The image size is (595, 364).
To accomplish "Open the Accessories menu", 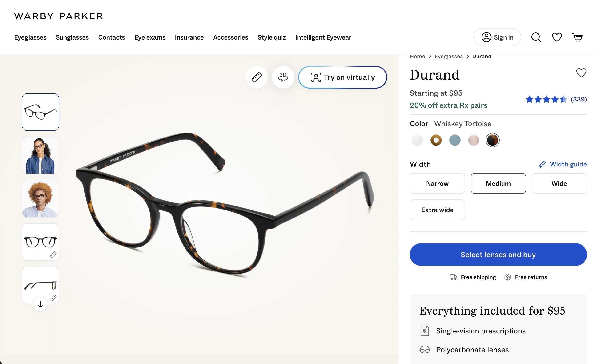I will coord(230,37).
